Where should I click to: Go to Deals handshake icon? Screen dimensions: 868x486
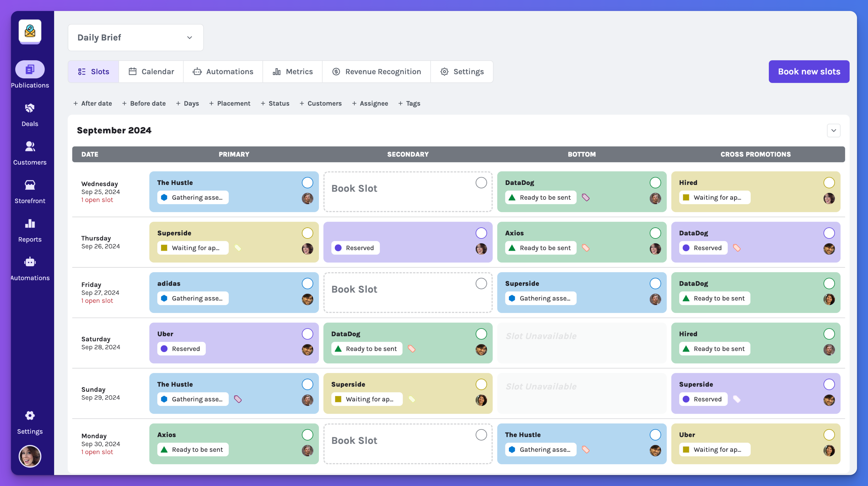pos(30,108)
